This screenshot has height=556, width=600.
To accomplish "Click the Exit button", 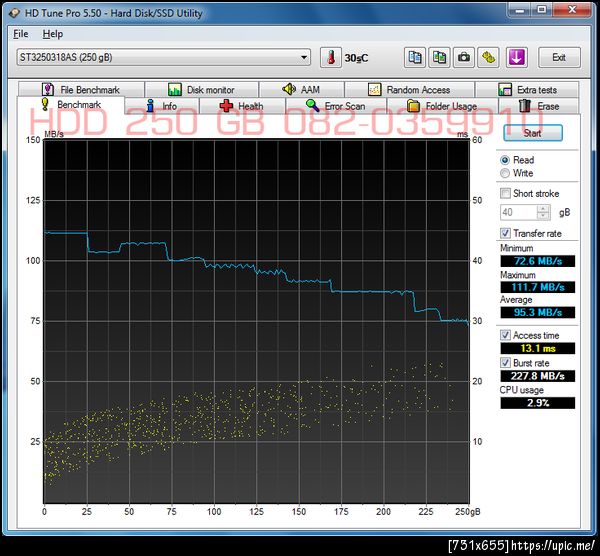I will 558,57.
